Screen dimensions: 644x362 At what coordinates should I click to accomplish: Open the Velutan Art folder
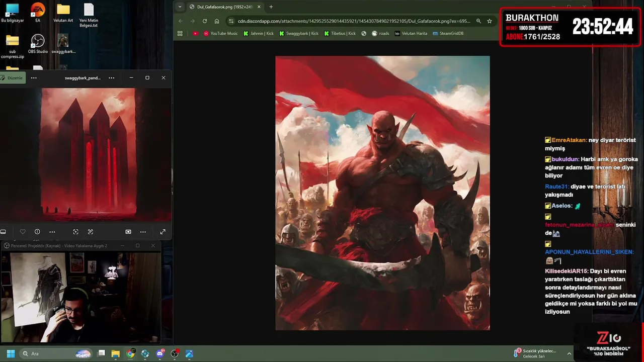click(x=63, y=13)
